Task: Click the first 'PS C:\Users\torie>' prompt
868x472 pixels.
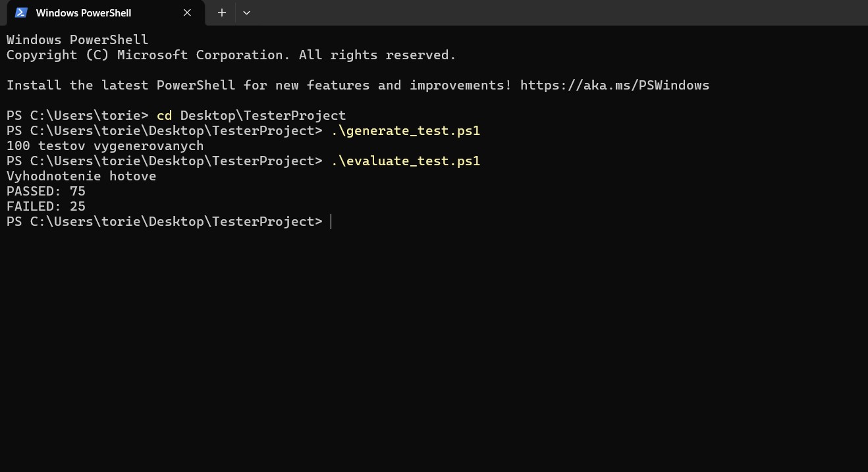Action: point(78,115)
